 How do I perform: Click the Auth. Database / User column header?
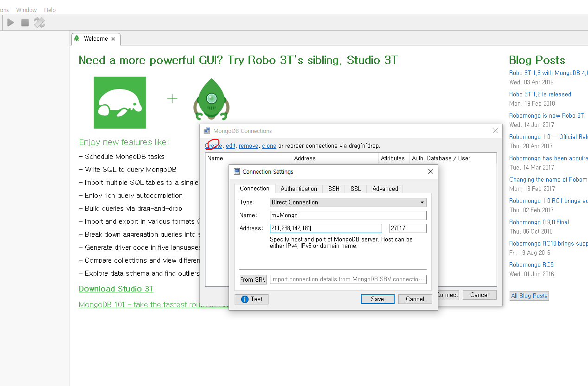point(453,158)
